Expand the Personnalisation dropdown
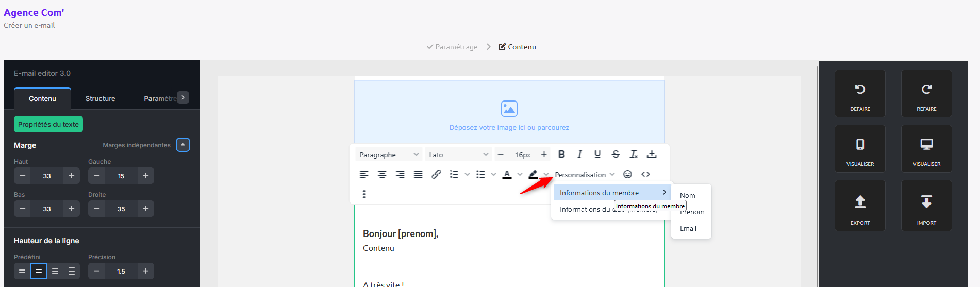The image size is (980, 287). click(x=585, y=175)
